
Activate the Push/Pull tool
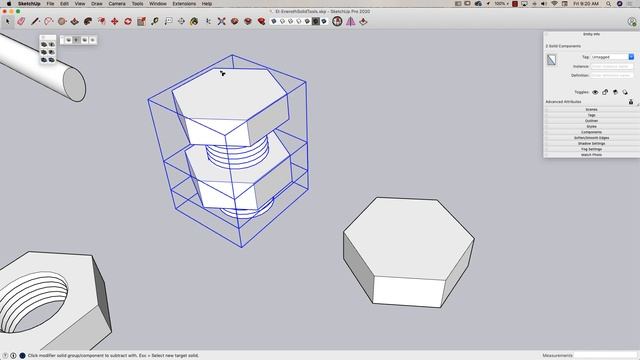[x=75, y=21]
